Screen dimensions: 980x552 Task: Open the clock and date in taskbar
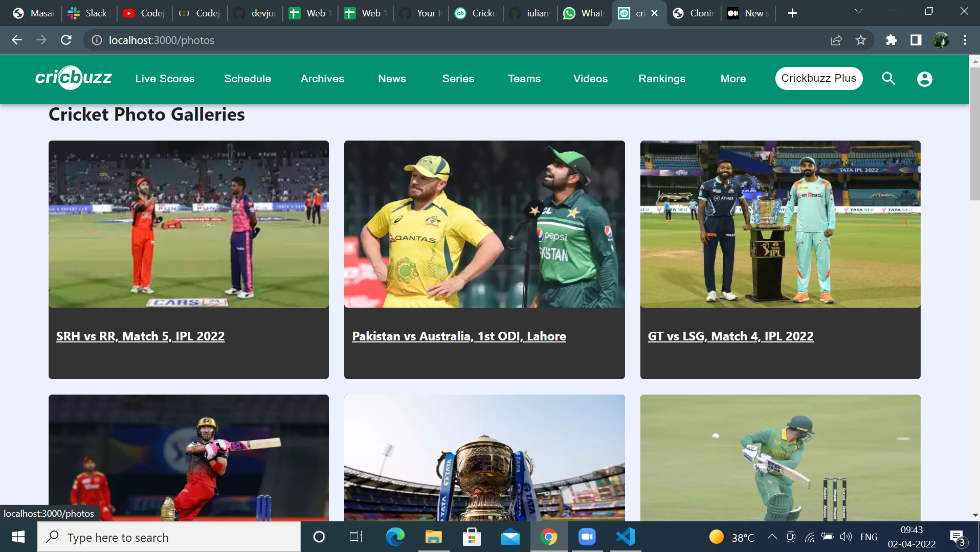point(911,537)
